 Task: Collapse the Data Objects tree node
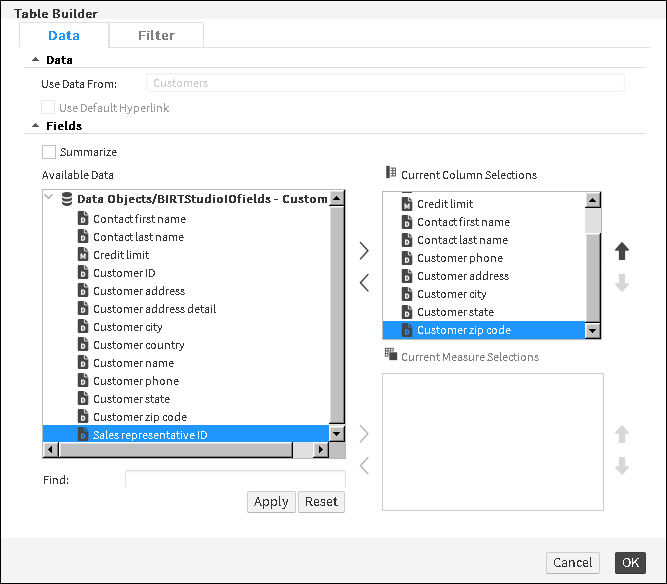[51, 199]
